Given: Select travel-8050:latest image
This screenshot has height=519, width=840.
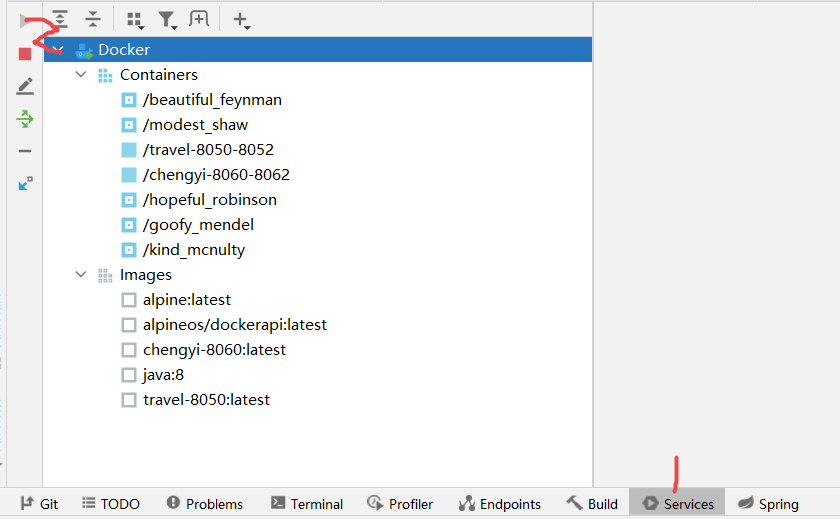Looking at the screenshot, I should 206,400.
